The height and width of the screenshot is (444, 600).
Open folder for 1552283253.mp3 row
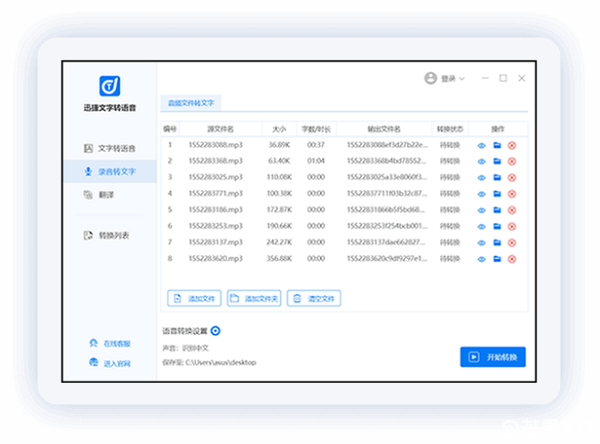(497, 226)
